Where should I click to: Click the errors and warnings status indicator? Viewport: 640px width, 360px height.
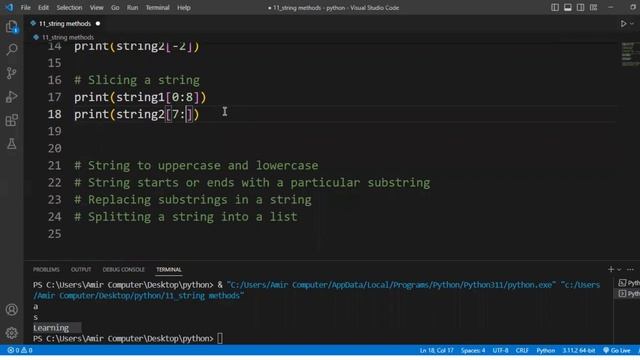(20, 350)
